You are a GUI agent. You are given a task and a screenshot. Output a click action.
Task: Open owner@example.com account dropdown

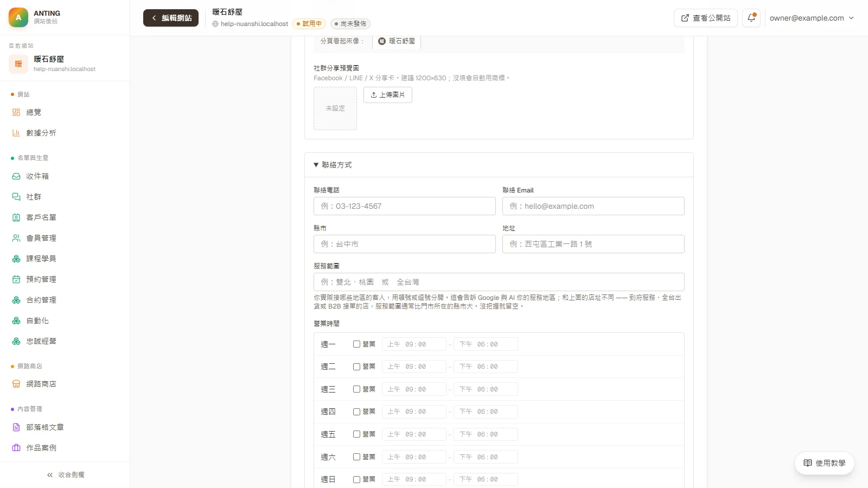812,18
